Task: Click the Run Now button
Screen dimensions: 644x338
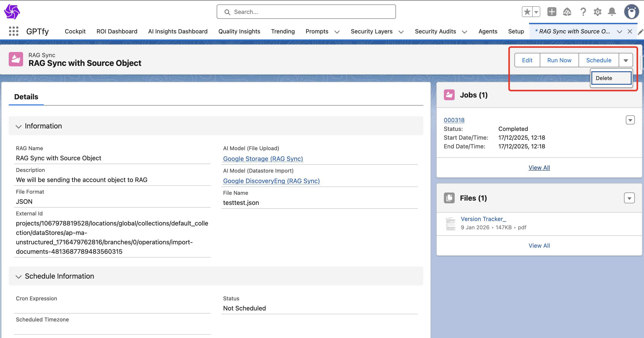Action: 559,60
